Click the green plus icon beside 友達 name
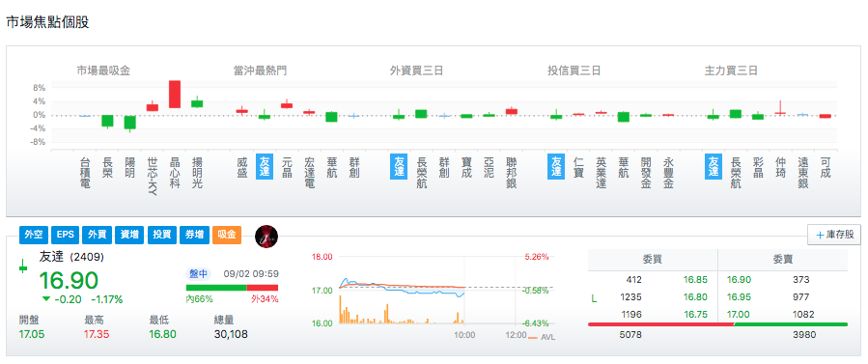The width and height of the screenshot is (868, 364). 23,267
